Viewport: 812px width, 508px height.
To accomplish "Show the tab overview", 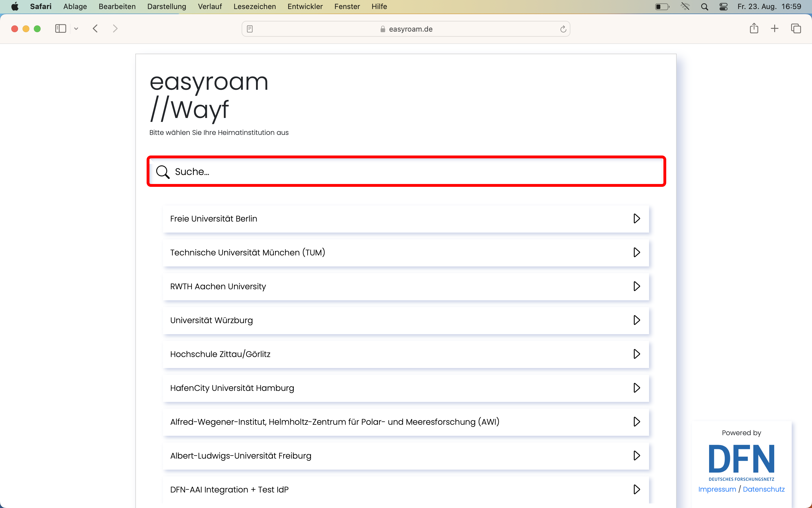I will tap(796, 29).
